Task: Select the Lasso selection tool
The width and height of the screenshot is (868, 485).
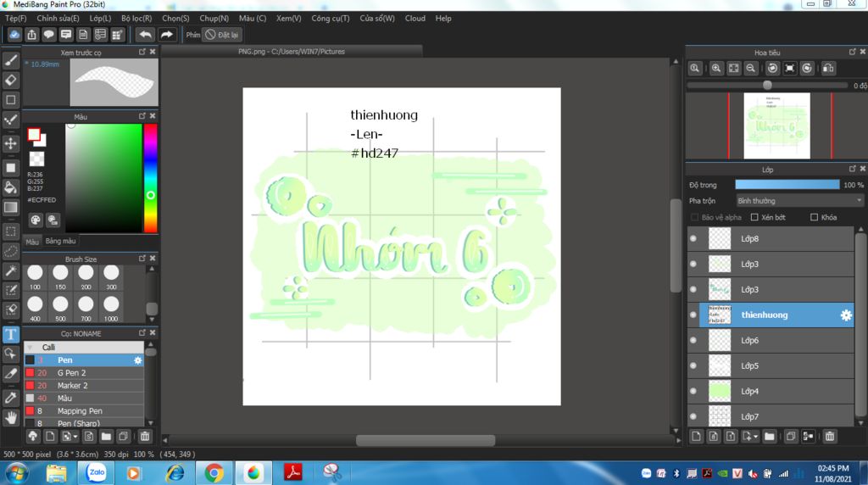Action: point(10,251)
